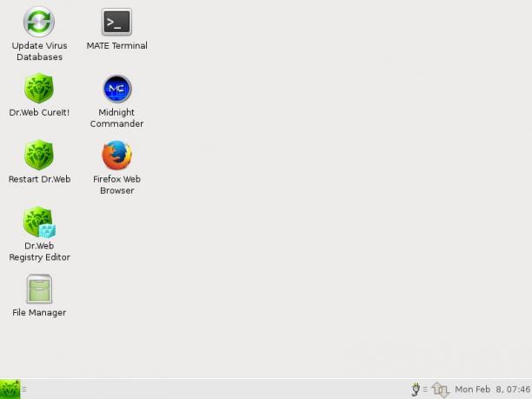532x399 pixels.
Task: Open the Dr.Web spider start menu
Action: click(x=10, y=389)
